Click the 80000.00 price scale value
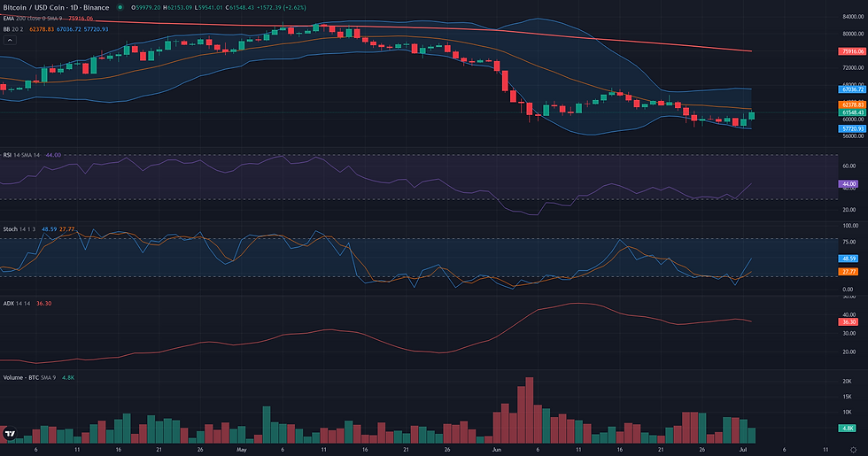Viewport: 868px width, 456px height. [x=853, y=34]
